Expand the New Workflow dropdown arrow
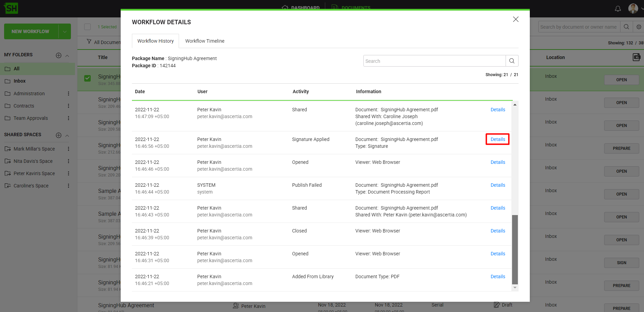644x312 pixels. 64,31
